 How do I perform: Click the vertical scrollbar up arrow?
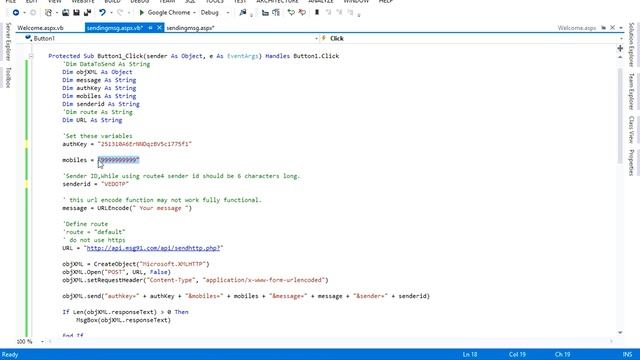(620, 58)
